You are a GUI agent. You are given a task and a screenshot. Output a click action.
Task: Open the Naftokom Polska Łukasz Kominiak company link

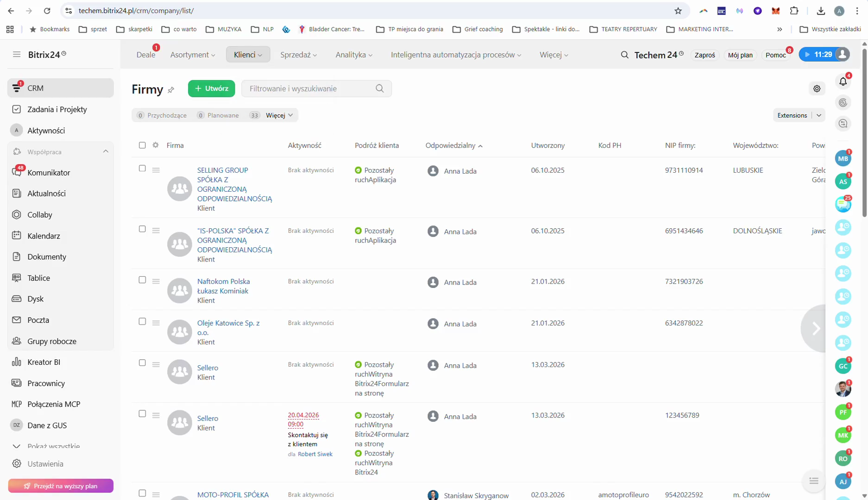(223, 286)
